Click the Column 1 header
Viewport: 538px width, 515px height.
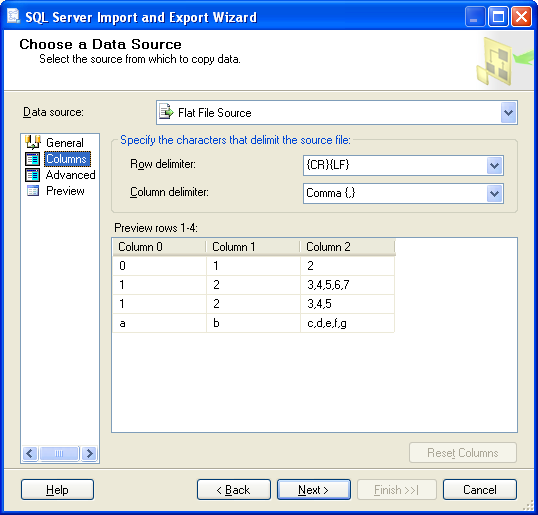[253, 247]
